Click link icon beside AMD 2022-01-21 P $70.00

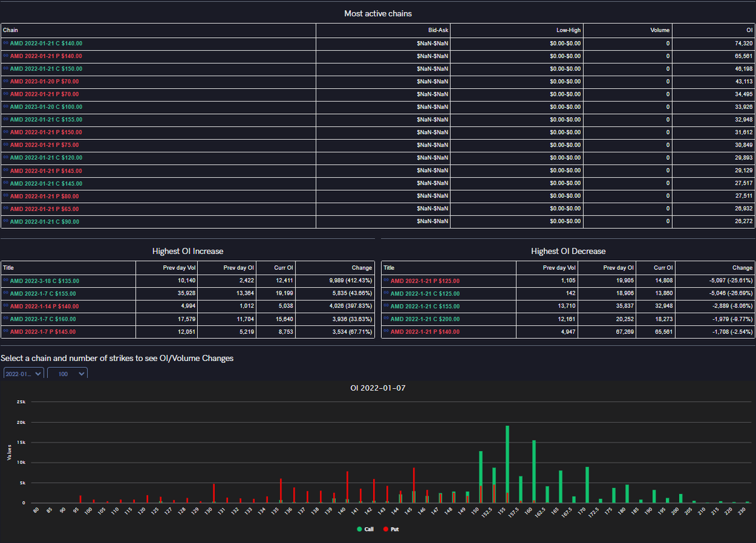[6, 94]
